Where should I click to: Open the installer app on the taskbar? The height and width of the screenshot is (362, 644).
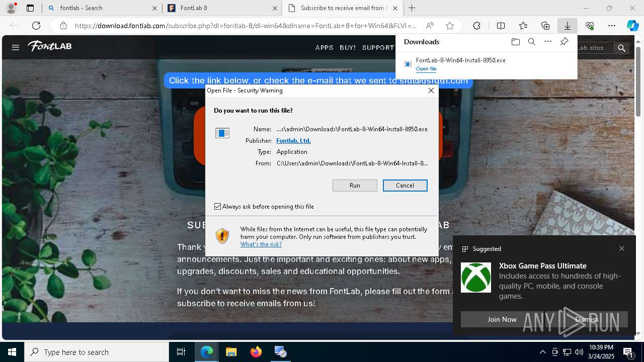point(281,352)
